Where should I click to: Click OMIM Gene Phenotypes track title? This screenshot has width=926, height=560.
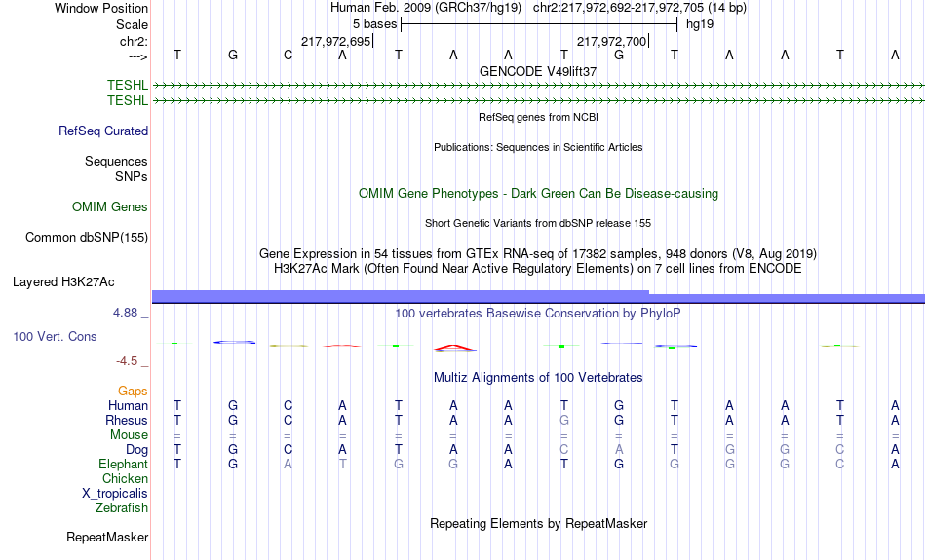click(x=538, y=194)
